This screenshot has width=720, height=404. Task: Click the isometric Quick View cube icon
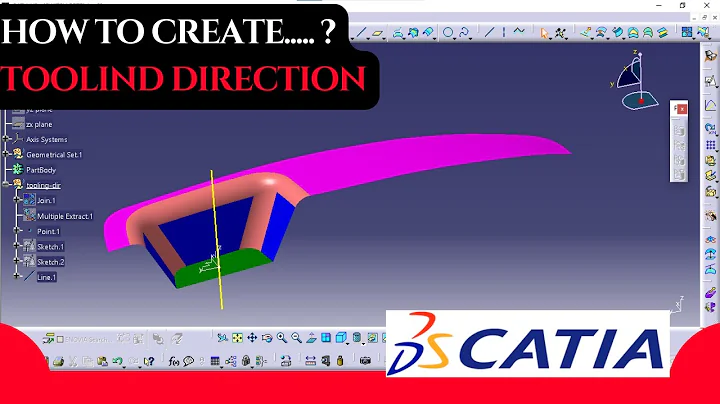(340, 338)
